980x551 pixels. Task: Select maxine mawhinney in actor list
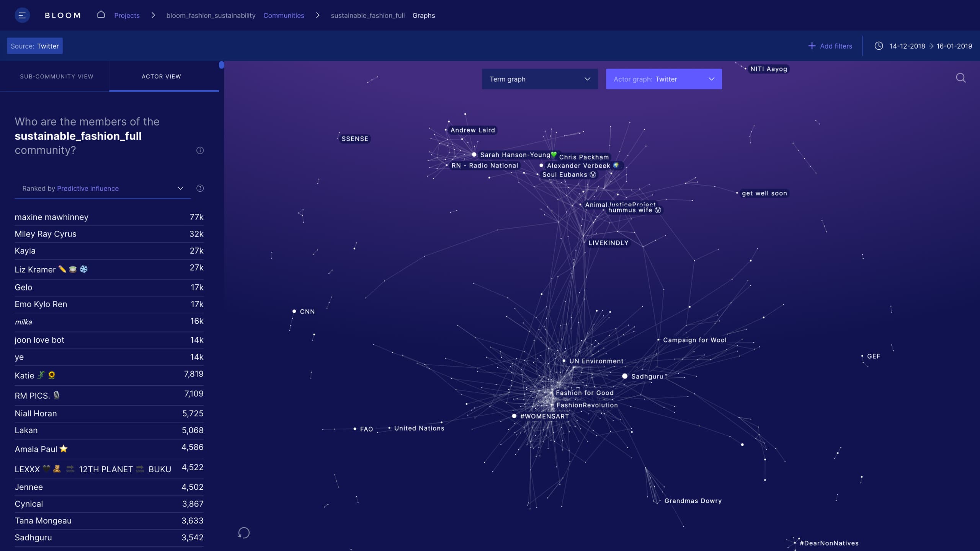click(x=109, y=217)
